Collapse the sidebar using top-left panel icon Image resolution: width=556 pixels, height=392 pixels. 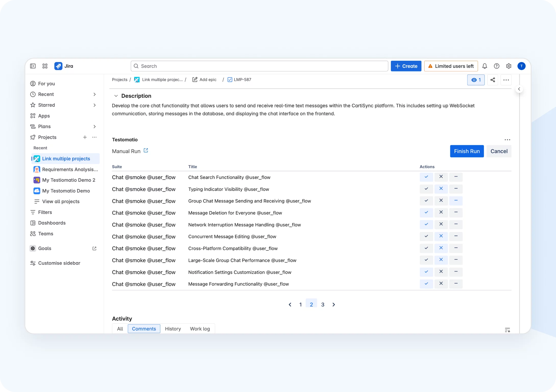pyautogui.click(x=33, y=66)
